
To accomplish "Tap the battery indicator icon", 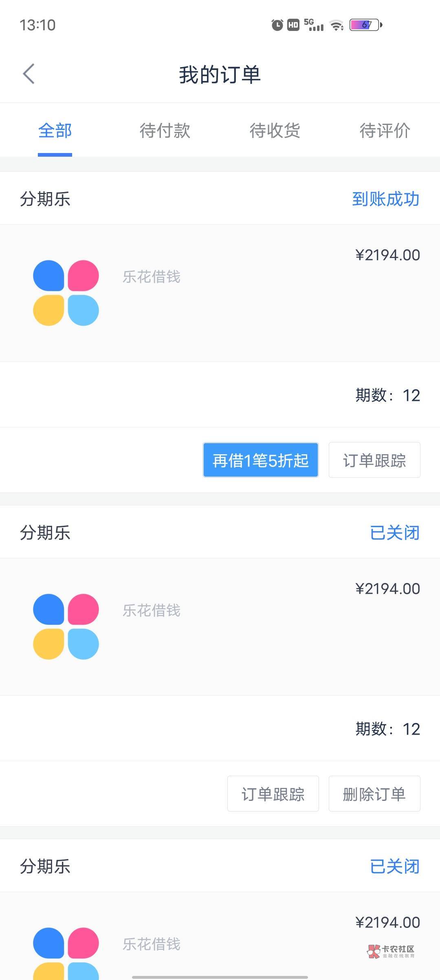I will (x=366, y=25).
